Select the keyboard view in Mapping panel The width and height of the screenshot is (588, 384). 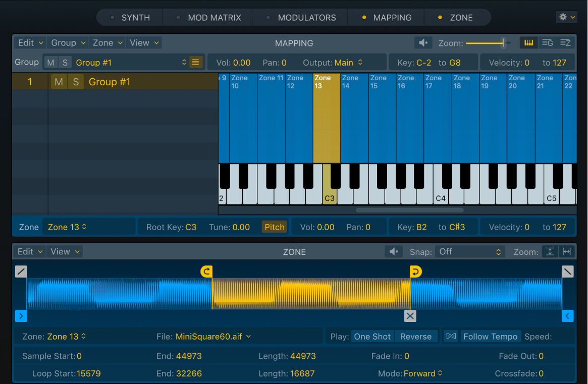pos(528,42)
